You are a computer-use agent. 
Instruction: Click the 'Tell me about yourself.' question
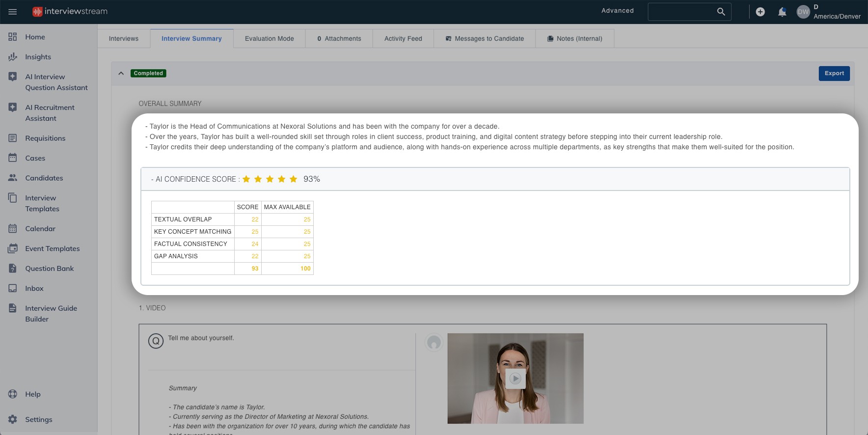point(201,338)
